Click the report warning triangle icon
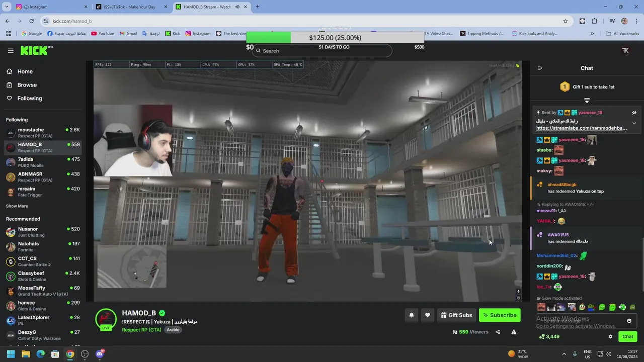644x362 pixels. tap(514, 332)
